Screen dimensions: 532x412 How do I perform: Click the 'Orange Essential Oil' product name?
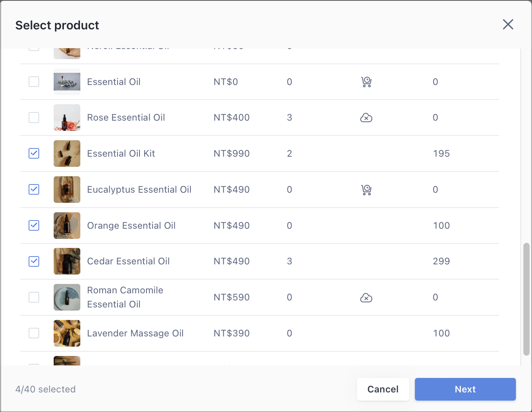pyautogui.click(x=131, y=226)
